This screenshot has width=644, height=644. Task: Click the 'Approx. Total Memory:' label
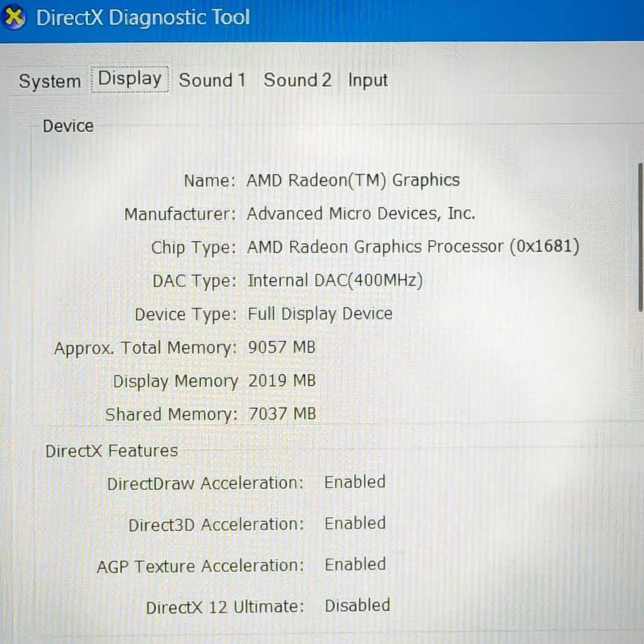[x=146, y=348]
